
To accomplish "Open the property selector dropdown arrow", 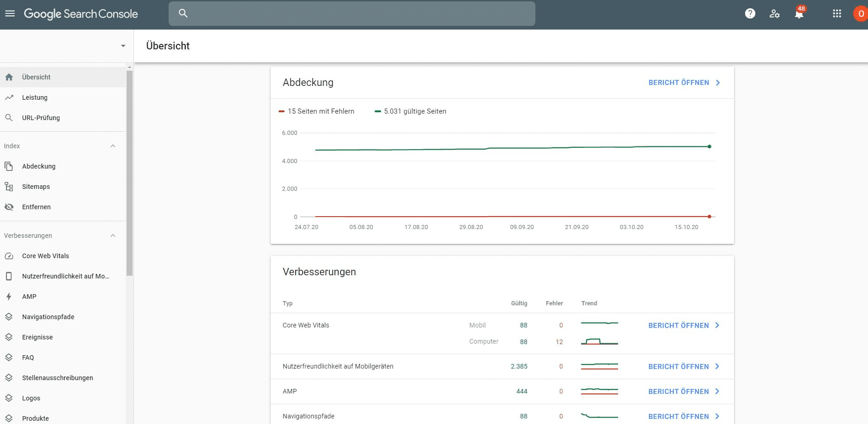I will click(123, 46).
